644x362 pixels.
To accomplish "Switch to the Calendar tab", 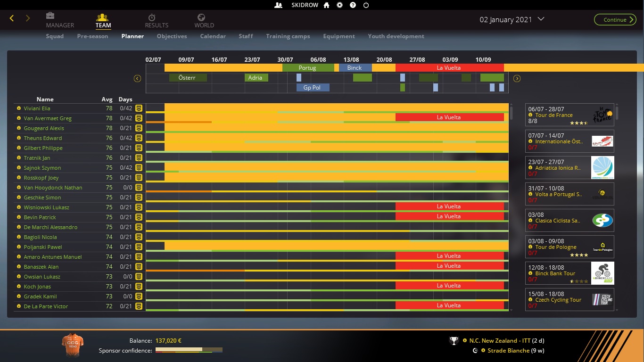I will tap(213, 36).
